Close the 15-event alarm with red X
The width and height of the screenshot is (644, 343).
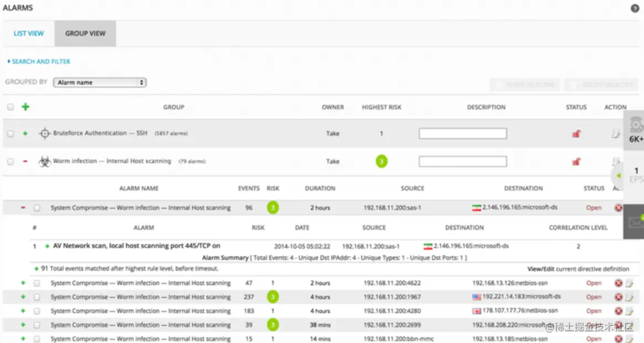pyautogui.click(x=618, y=339)
